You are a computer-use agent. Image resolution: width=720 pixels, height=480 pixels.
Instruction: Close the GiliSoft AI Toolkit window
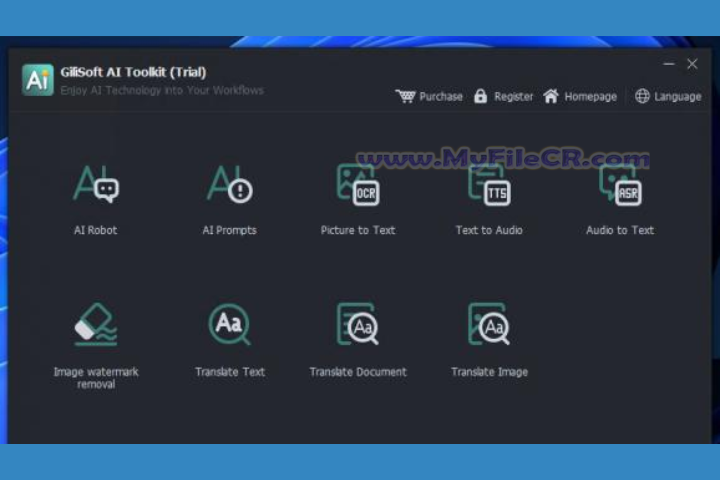[x=692, y=64]
